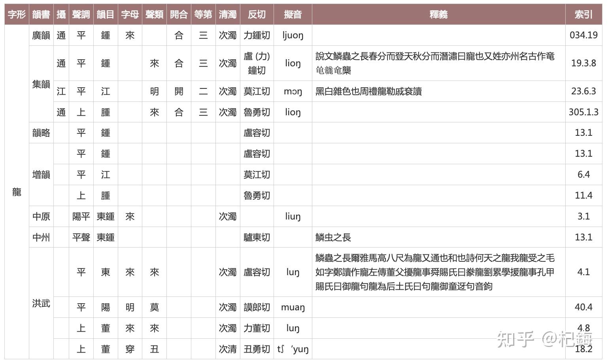Click index value 11.4
The width and height of the screenshot is (608, 364).
(x=583, y=195)
